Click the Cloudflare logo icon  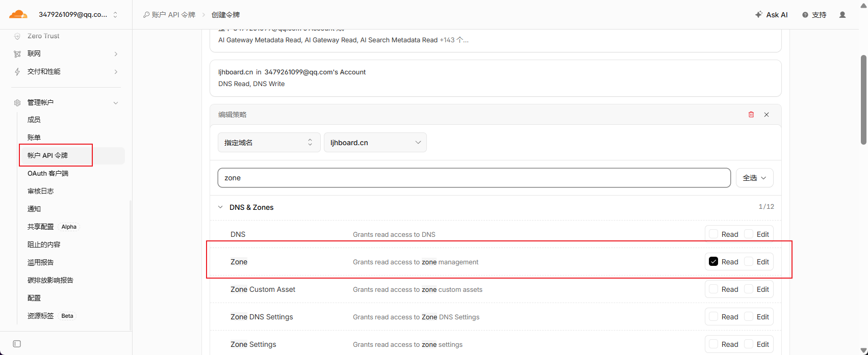pos(18,14)
